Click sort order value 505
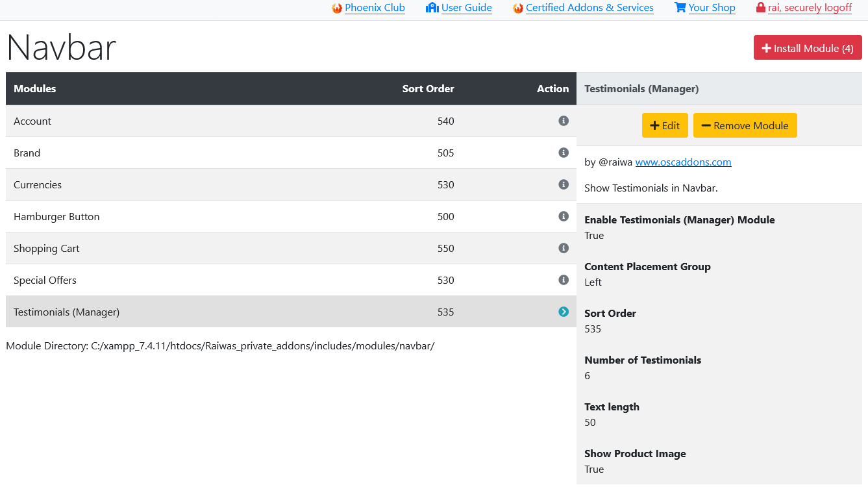The width and height of the screenshot is (868, 487). pyautogui.click(x=446, y=153)
